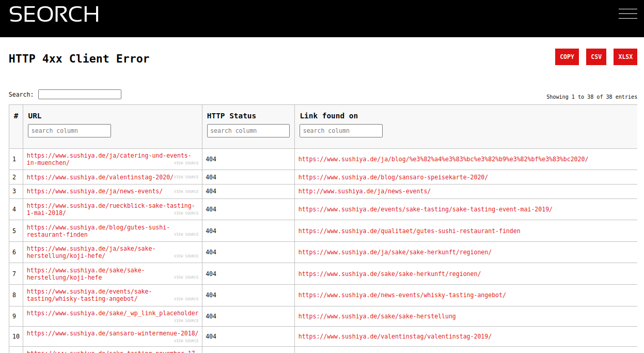Open row 7 sake-herkunft/regionen/ link
Screen dimensions: 644x353
(390, 274)
